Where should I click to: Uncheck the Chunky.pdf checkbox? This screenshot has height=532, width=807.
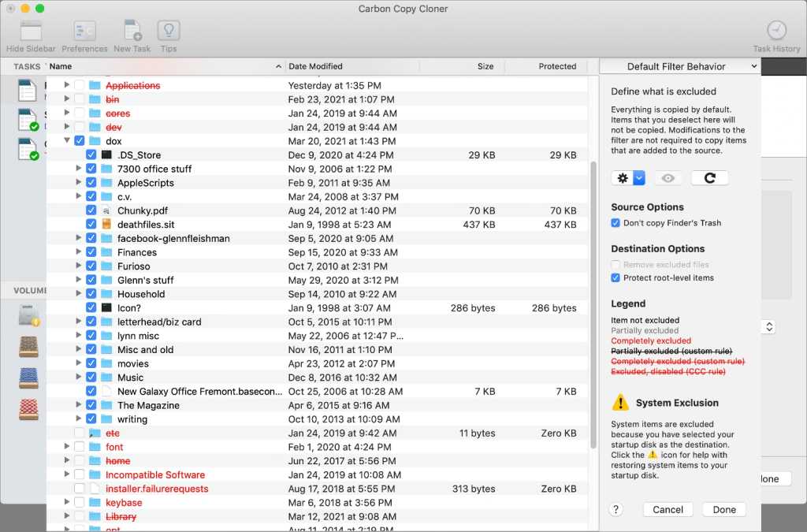click(91, 210)
